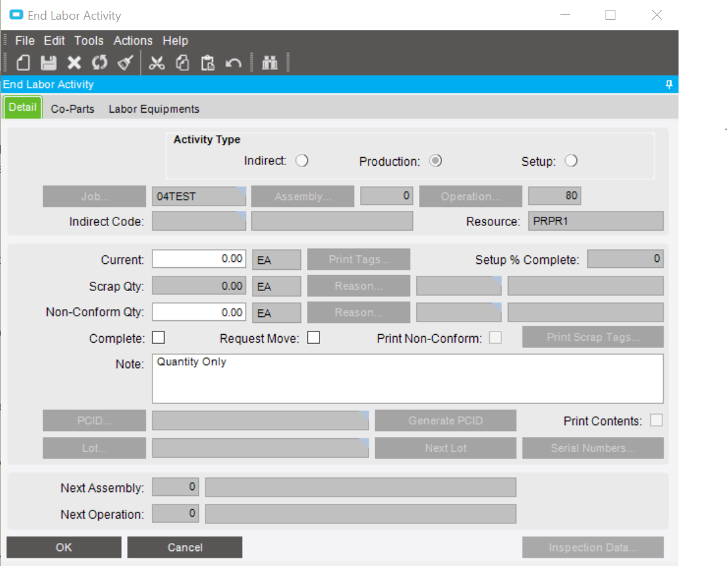728x566 pixels.
Task: Save using the floppy disk icon
Action: [48, 63]
